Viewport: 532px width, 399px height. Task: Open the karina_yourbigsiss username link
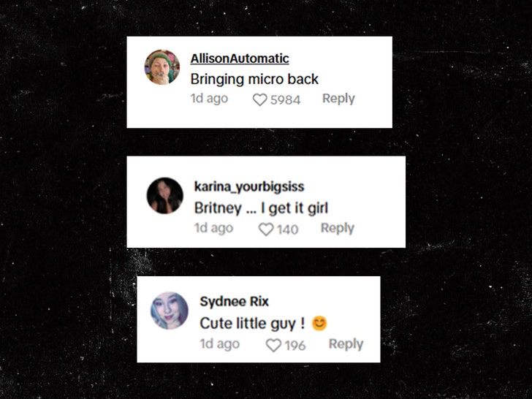click(249, 187)
